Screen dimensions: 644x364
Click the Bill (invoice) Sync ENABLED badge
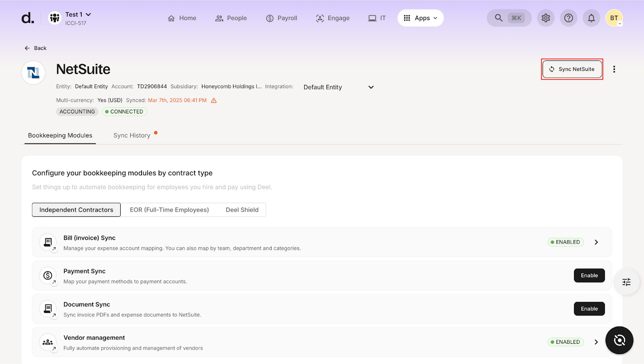pyautogui.click(x=566, y=242)
